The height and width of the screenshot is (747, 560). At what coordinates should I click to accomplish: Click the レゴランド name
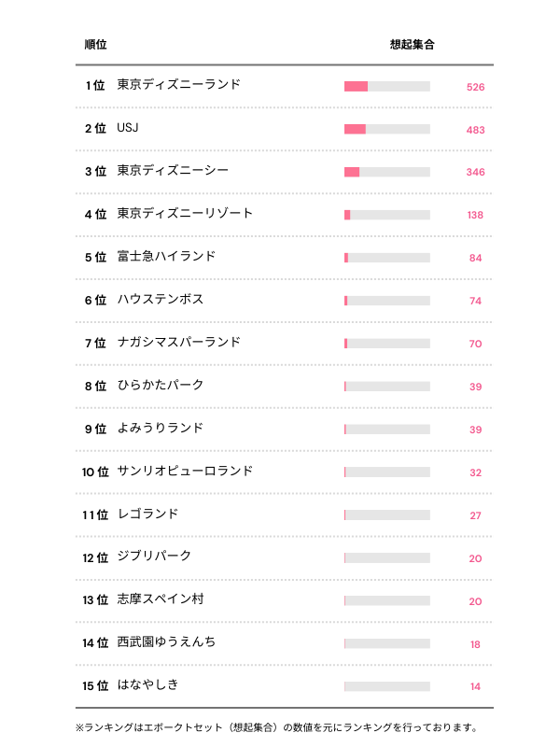pyautogui.click(x=147, y=514)
